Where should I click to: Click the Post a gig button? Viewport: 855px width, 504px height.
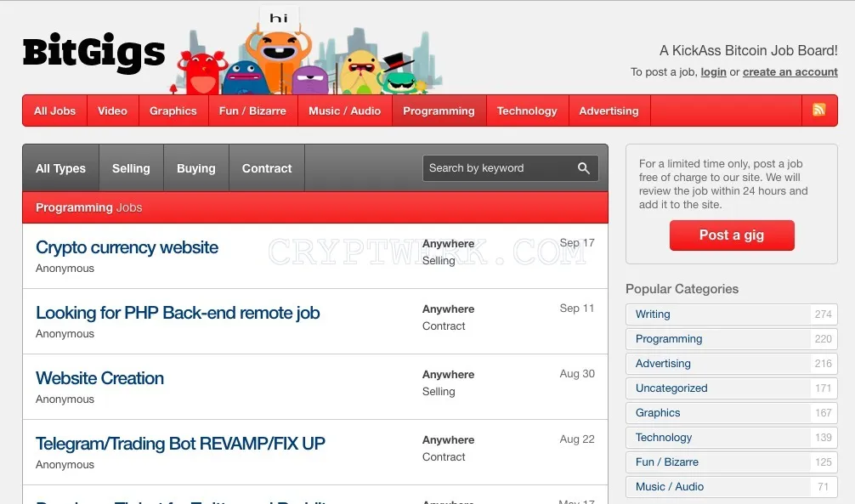tap(732, 235)
